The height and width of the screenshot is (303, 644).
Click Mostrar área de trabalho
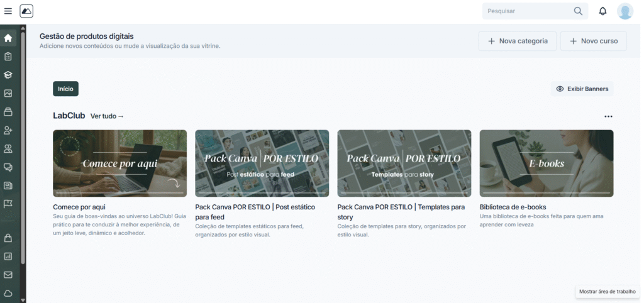(x=607, y=292)
